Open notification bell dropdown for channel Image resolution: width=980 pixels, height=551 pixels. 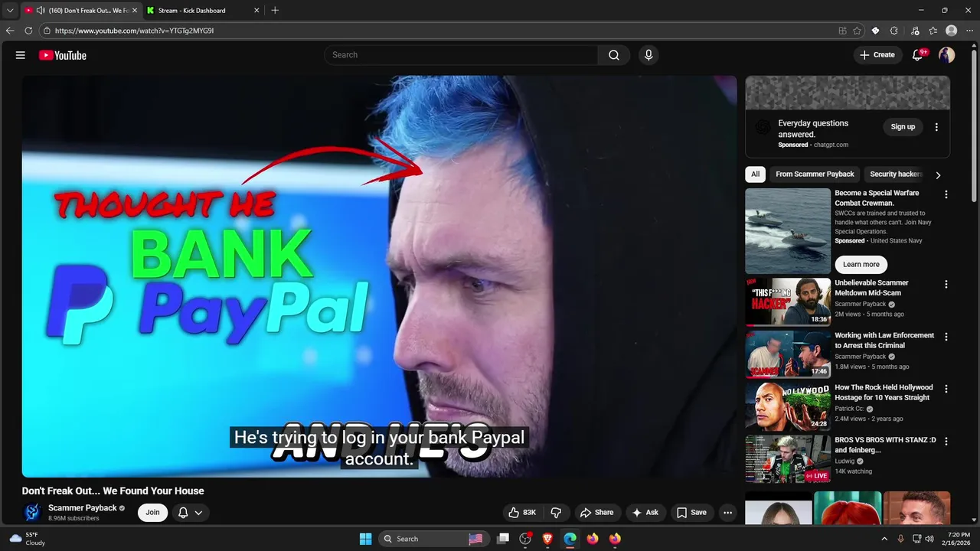[191, 513]
